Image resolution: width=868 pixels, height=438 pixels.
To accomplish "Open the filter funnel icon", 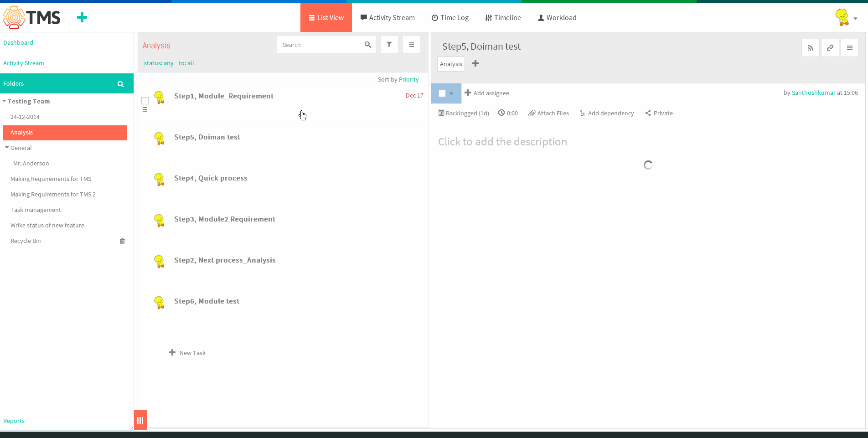I will click(389, 45).
